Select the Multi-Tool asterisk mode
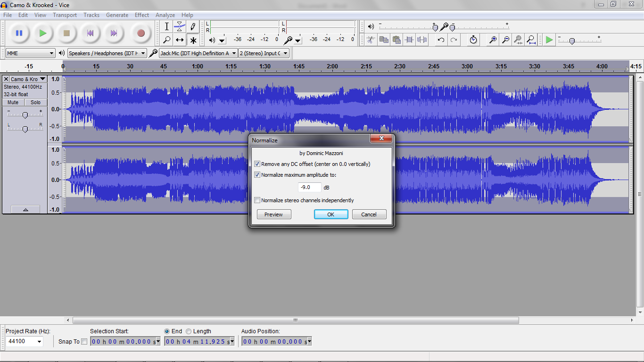Image resolution: width=644 pixels, height=362 pixels. tap(193, 40)
